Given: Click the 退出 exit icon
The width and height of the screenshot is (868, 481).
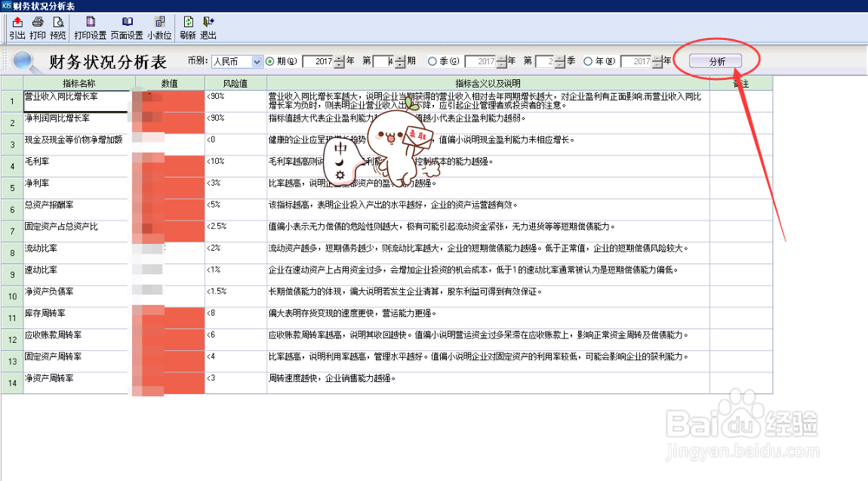Looking at the screenshot, I should tap(208, 28).
